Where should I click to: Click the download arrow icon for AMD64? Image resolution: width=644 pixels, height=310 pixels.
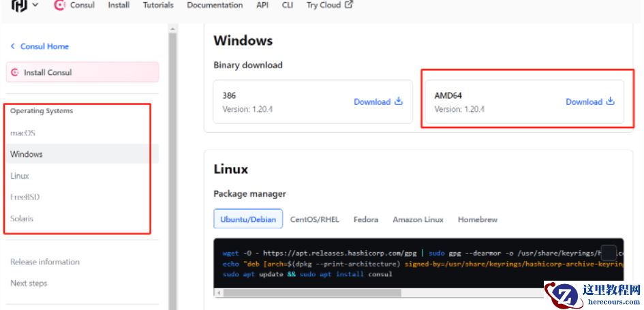pos(611,102)
